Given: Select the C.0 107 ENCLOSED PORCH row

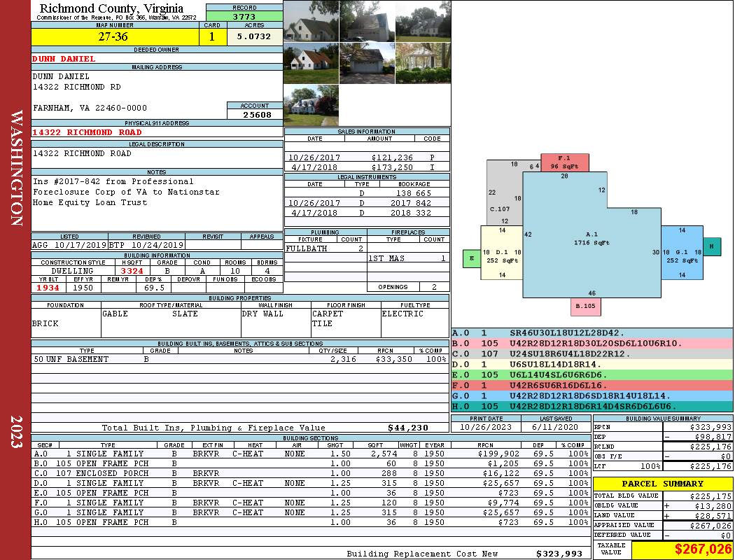Looking at the screenshot, I should (x=311, y=473).
